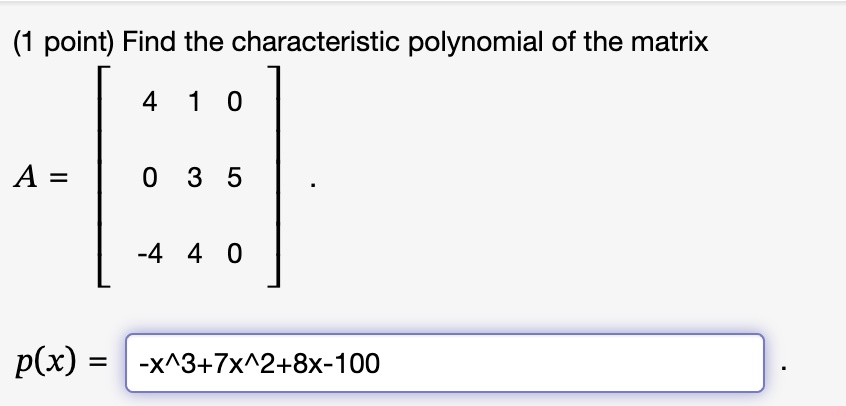The image size is (846, 406).
Task: Click matrix entry 1 in first row
Action: tap(194, 102)
